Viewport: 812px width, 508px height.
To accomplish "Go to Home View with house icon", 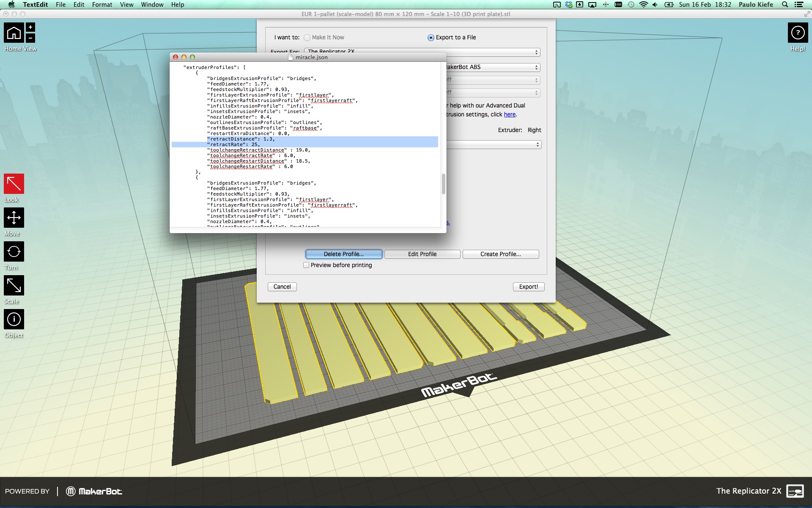I will pos(14,33).
